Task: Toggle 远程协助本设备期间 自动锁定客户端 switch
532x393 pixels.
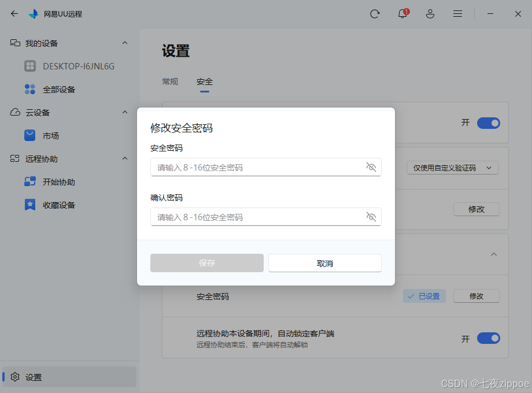Action: tap(488, 339)
